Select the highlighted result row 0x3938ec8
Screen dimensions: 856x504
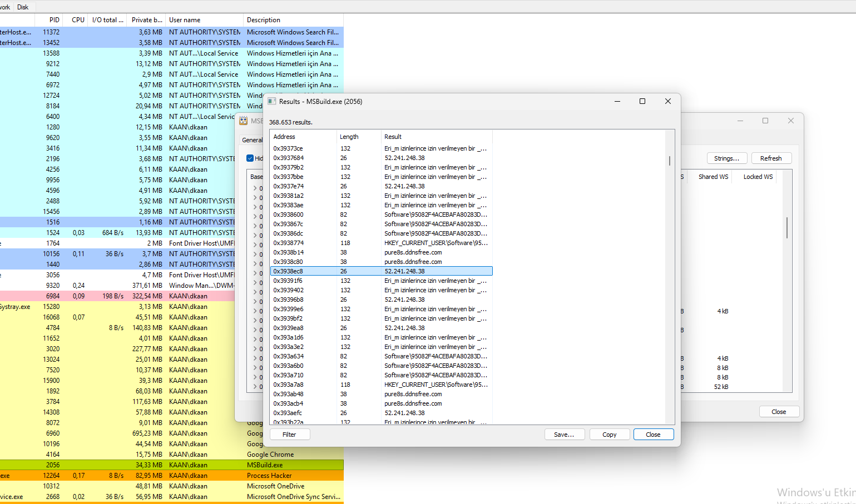pyautogui.click(x=381, y=271)
